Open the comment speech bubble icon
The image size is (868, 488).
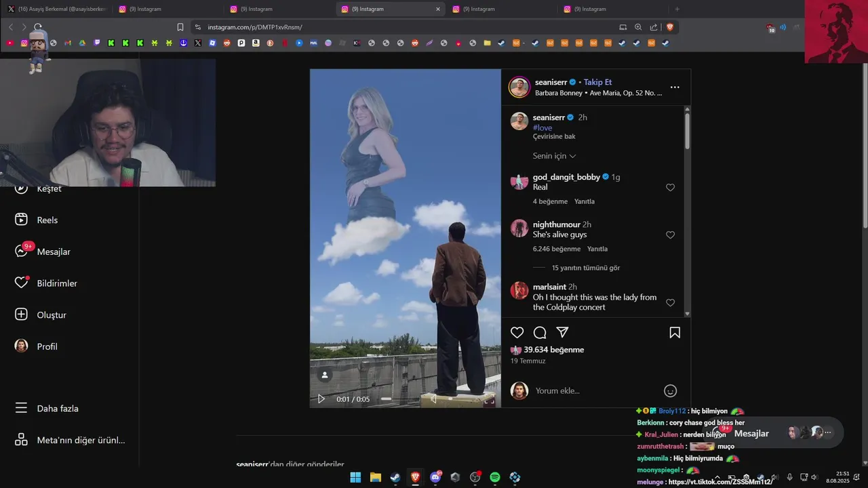(540, 333)
